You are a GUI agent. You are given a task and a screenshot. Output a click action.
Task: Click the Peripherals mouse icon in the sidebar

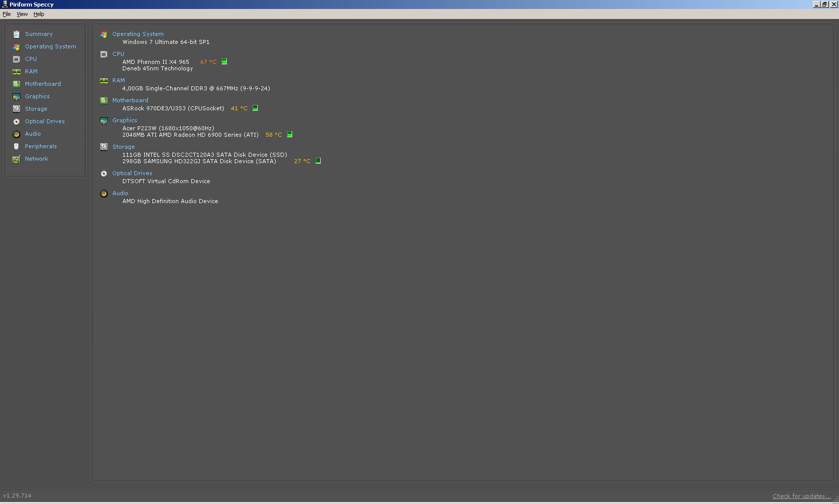point(16,147)
